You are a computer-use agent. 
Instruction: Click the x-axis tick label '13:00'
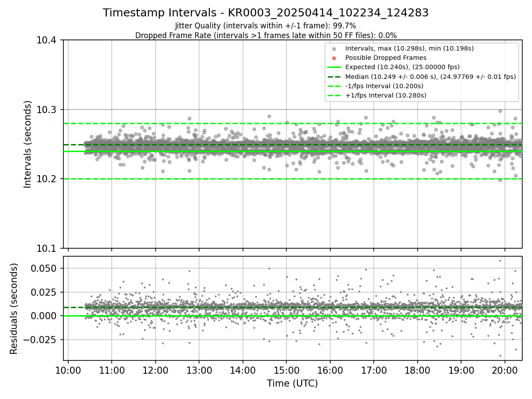199,370
